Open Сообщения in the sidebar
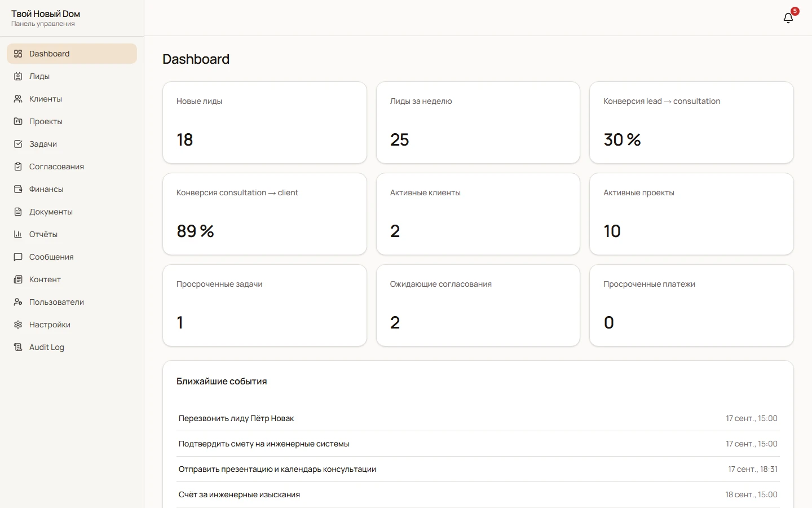Image resolution: width=812 pixels, height=508 pixels. (72, 257)
